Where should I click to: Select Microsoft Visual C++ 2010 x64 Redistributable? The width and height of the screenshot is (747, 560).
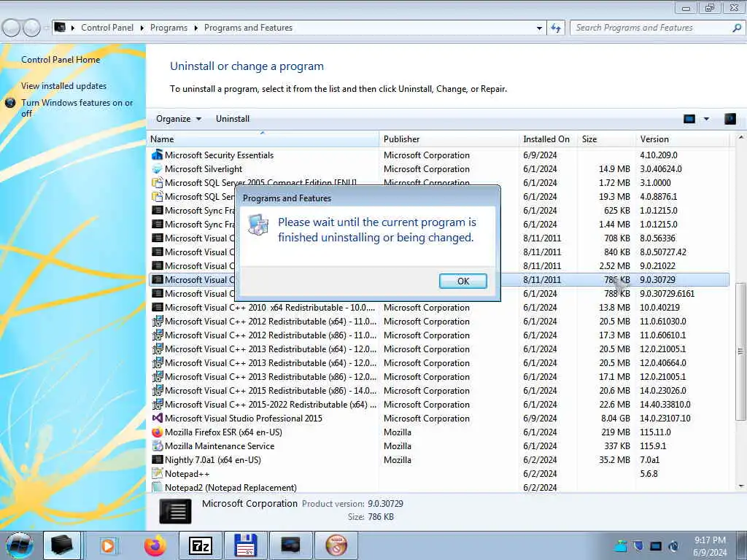[x=438, y=308]
